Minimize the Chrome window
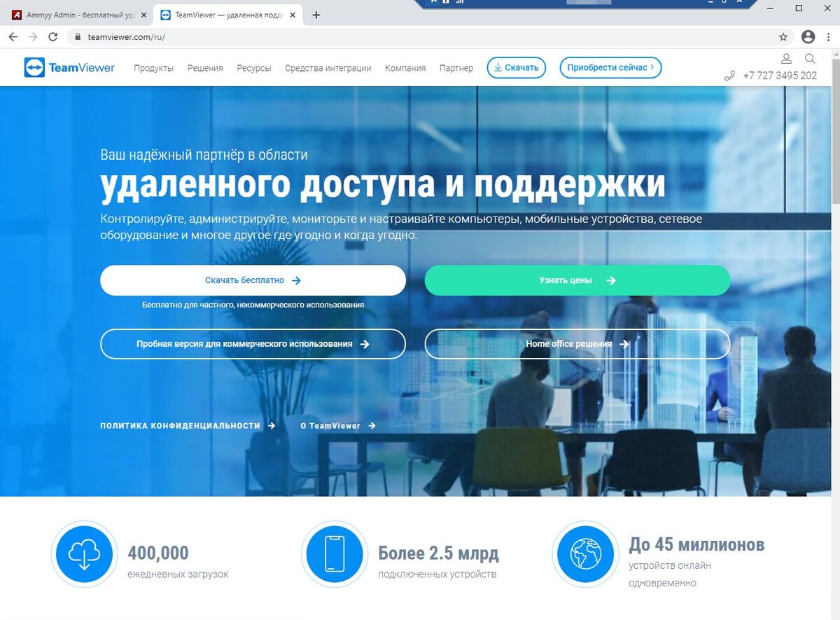Viewport: 840px width, 620px height. pos(771,8)
